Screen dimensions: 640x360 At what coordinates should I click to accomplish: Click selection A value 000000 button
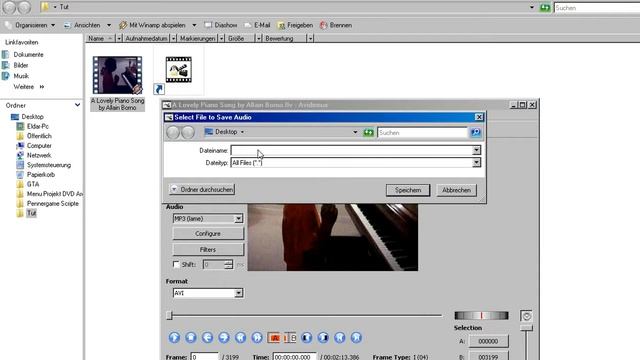pos(488,341)
